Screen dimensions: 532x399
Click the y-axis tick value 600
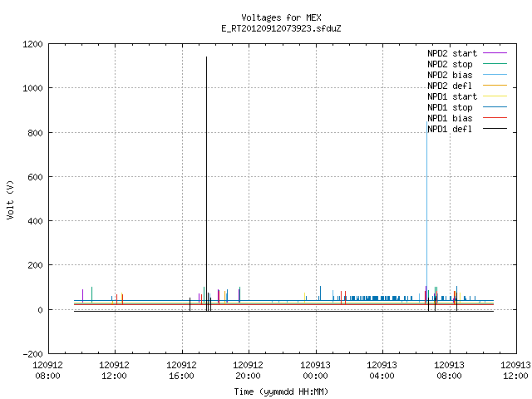point(35,177)
